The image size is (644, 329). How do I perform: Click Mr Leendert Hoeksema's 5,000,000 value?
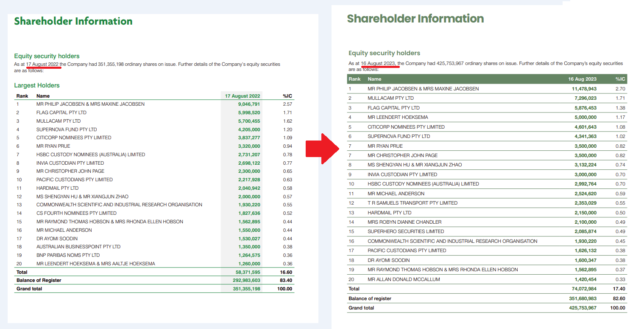click(585, 117)
